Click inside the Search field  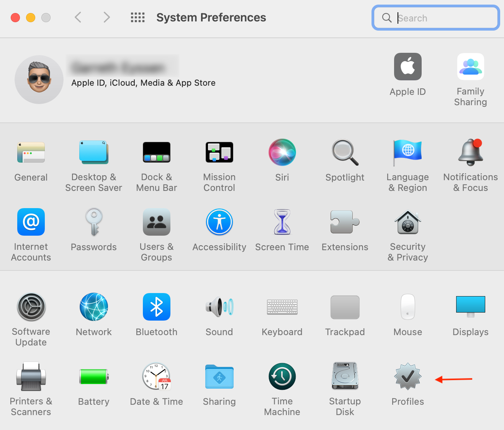[x=436, y=18]
